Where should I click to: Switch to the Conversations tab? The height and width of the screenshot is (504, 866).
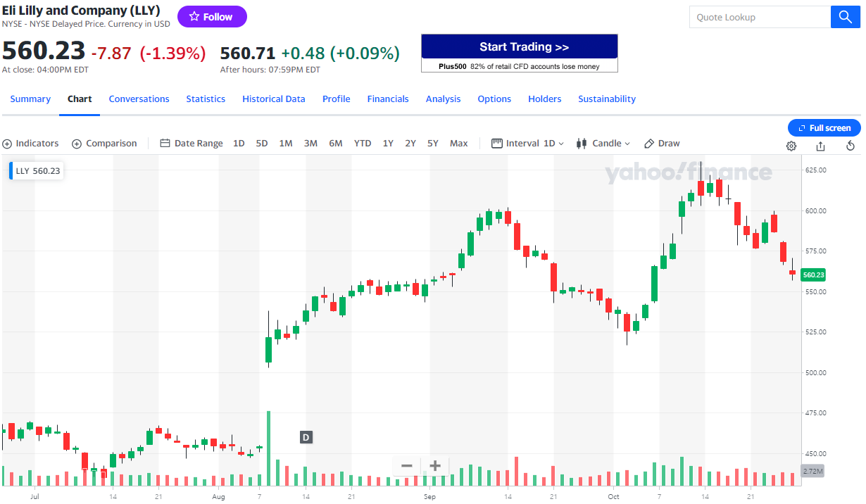tap(139, 99)
